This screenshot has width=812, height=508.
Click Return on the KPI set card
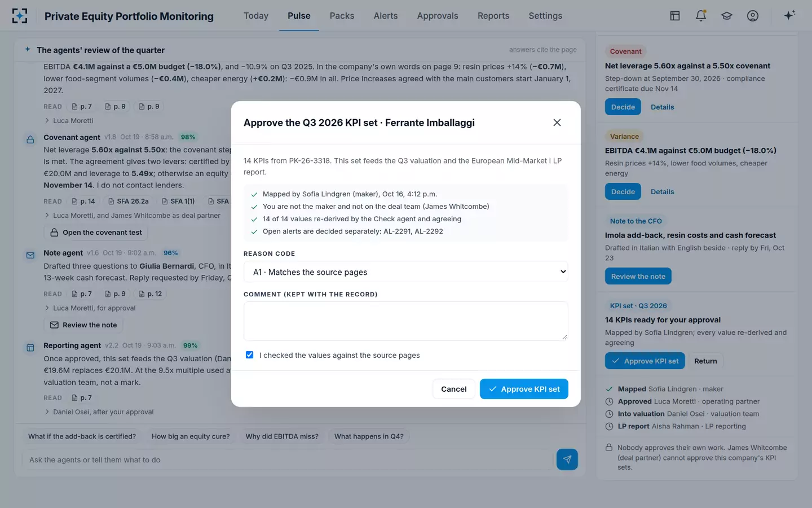pyautogui.click(x=705, y=361)
